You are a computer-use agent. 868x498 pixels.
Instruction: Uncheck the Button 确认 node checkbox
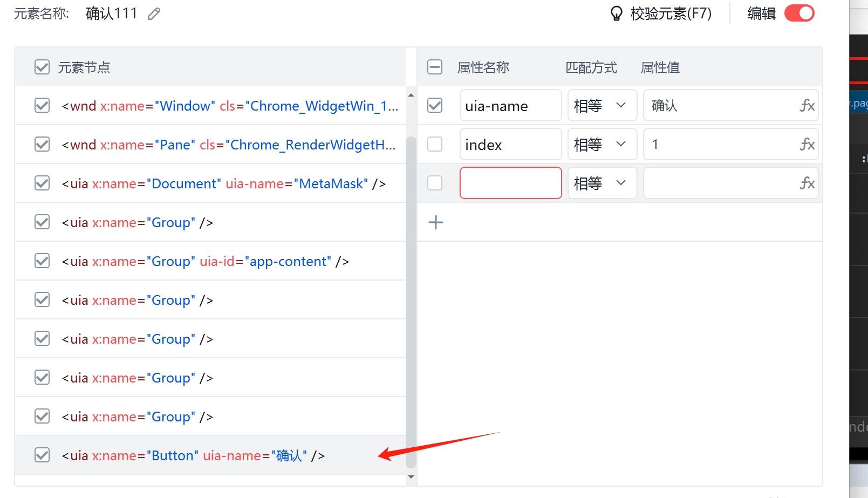click(x=42, y=455)
